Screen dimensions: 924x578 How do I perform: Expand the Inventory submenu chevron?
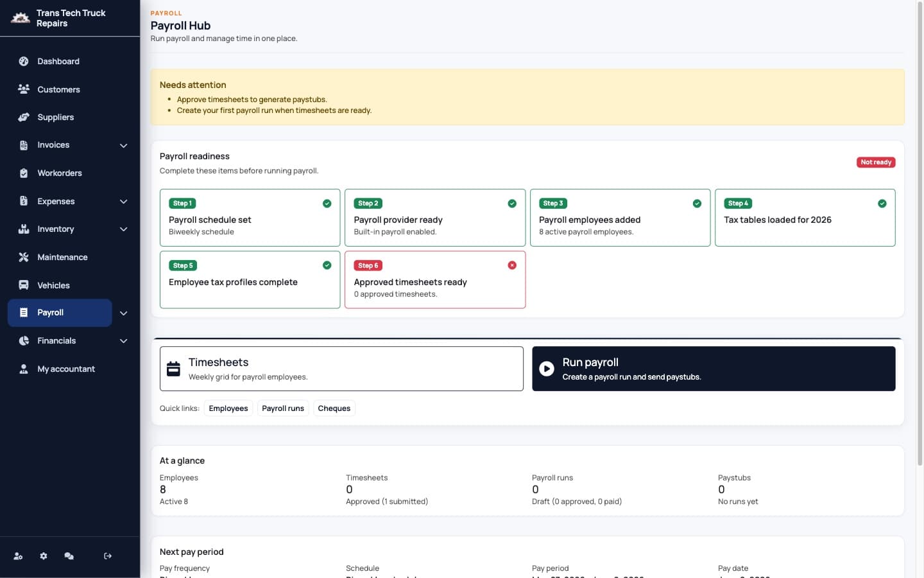124,229
